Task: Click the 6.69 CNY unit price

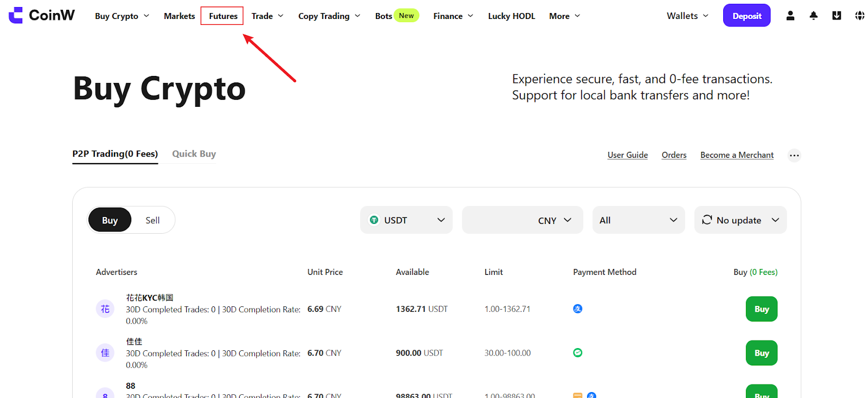Action: point(324,309)
